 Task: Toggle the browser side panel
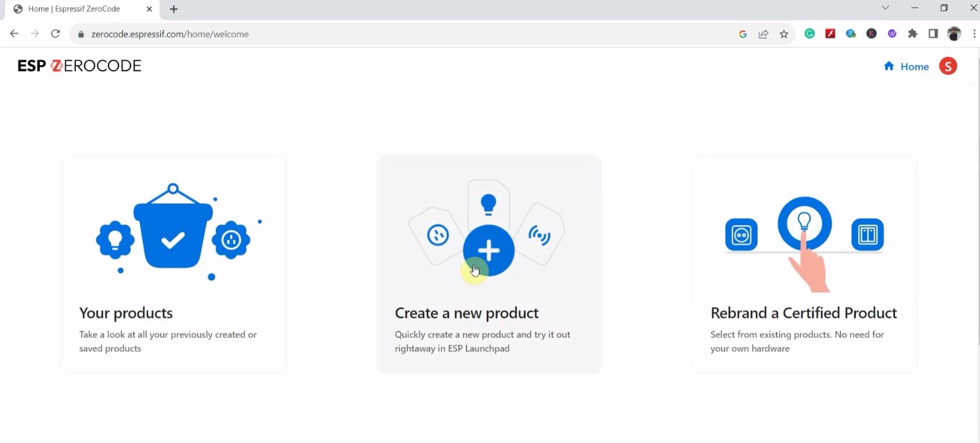(x=933, y=34)
